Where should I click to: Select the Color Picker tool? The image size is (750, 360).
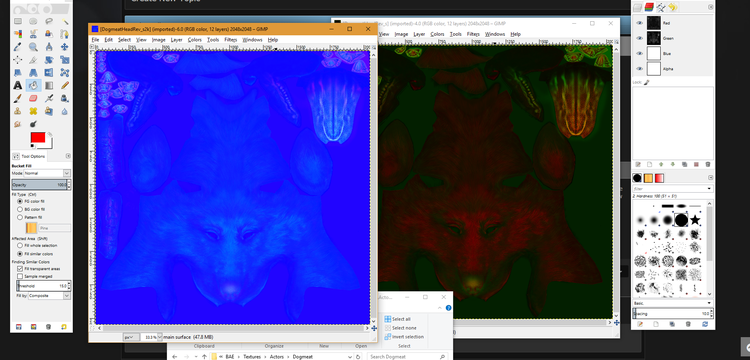tap(18, 46)
